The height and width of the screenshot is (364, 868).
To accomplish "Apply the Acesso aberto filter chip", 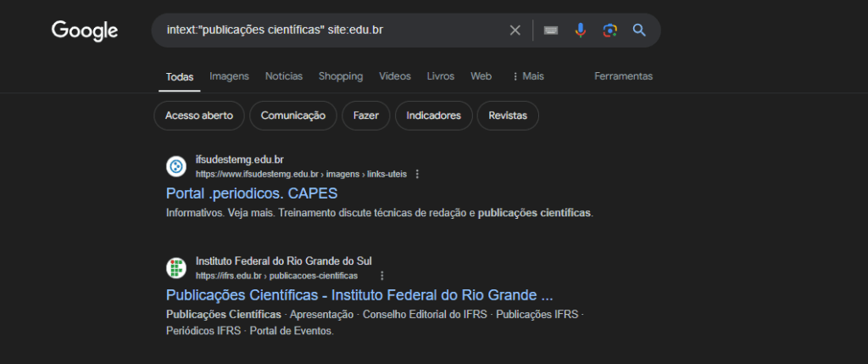I will [199, 115].
